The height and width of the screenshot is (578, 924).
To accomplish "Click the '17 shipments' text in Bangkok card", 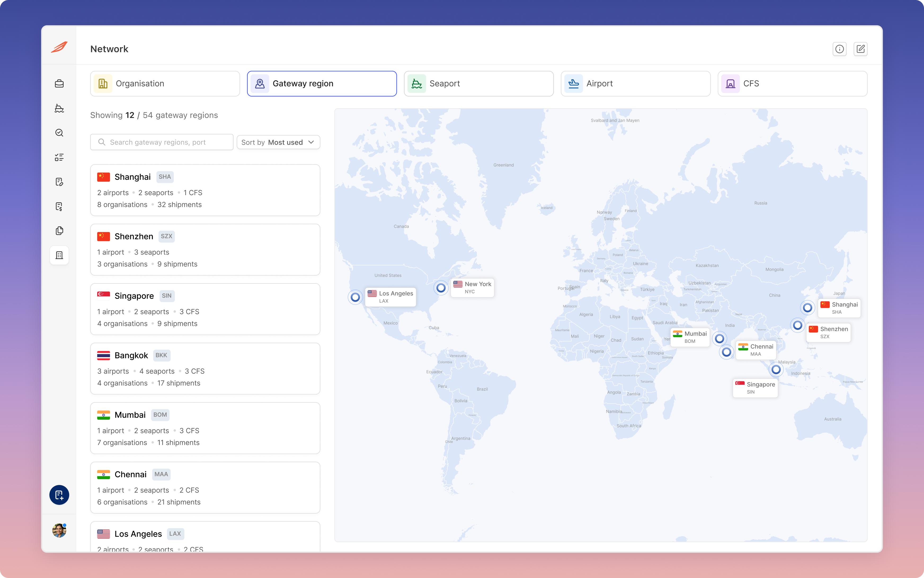I will point(179,383).
